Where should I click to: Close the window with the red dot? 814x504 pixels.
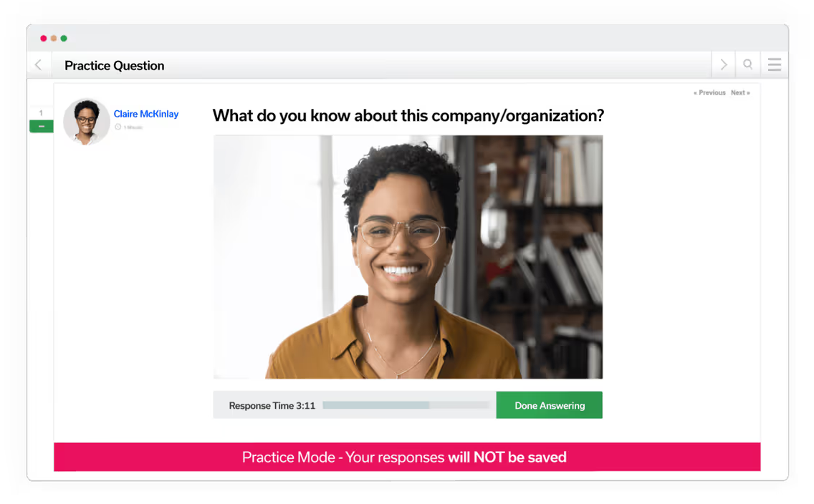pyautogui.click(x=44, y=39)
